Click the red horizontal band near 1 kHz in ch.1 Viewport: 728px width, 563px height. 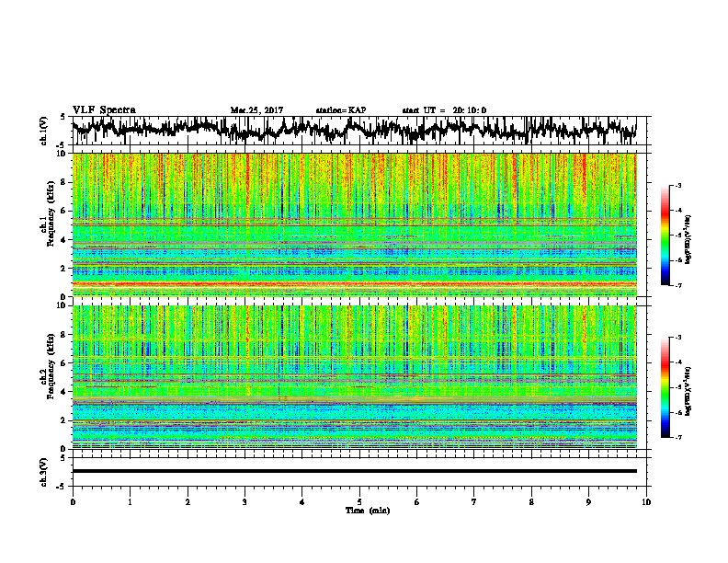(355, 283)
